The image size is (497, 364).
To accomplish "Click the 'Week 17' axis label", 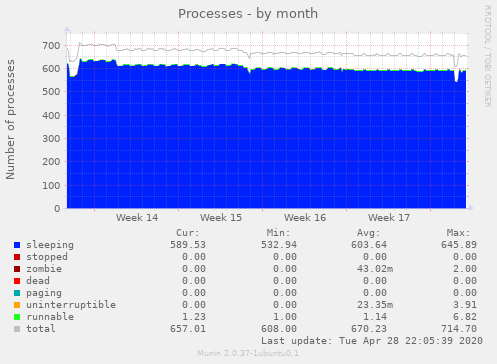I will tap(389, 218).
